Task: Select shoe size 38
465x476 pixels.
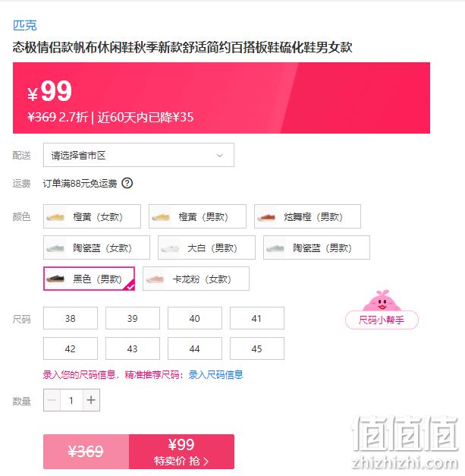Action: click(x=71, y=318)
